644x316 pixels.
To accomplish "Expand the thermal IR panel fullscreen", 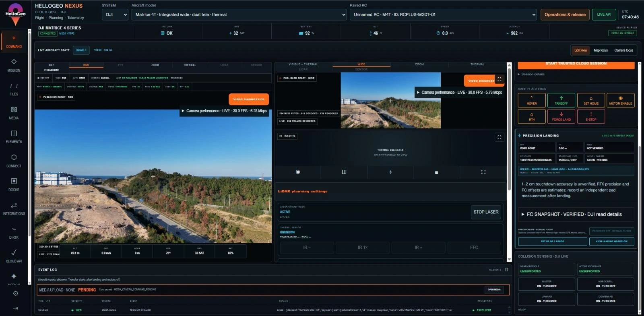I will (x=500, y=137).
